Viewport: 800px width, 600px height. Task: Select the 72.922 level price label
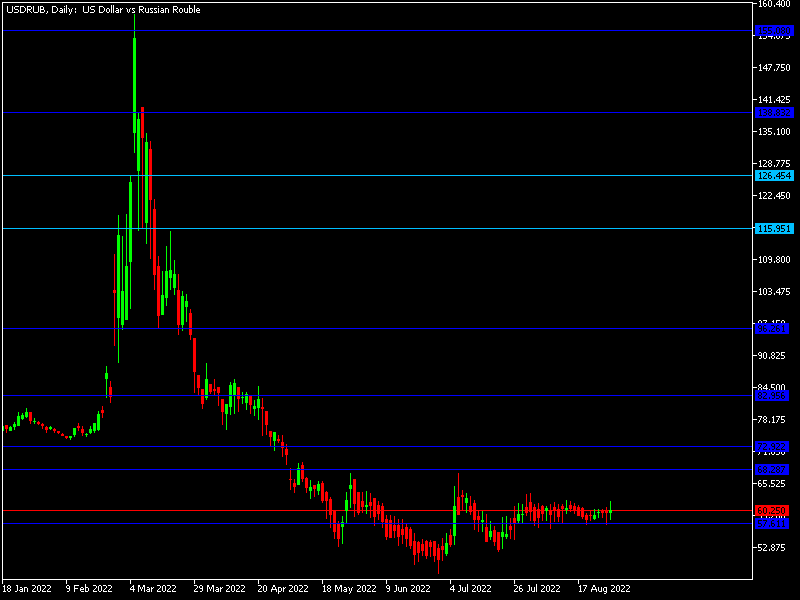tap(771, 446)
